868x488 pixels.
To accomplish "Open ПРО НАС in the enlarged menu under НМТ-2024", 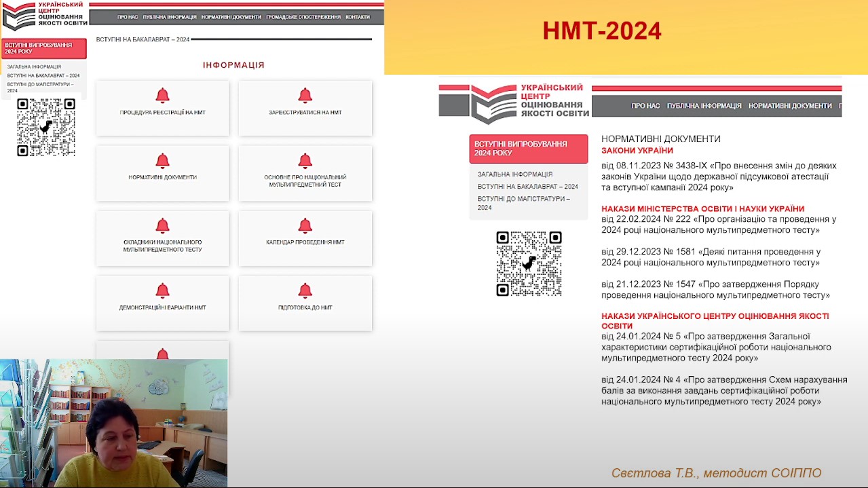I will coord(645,106).
